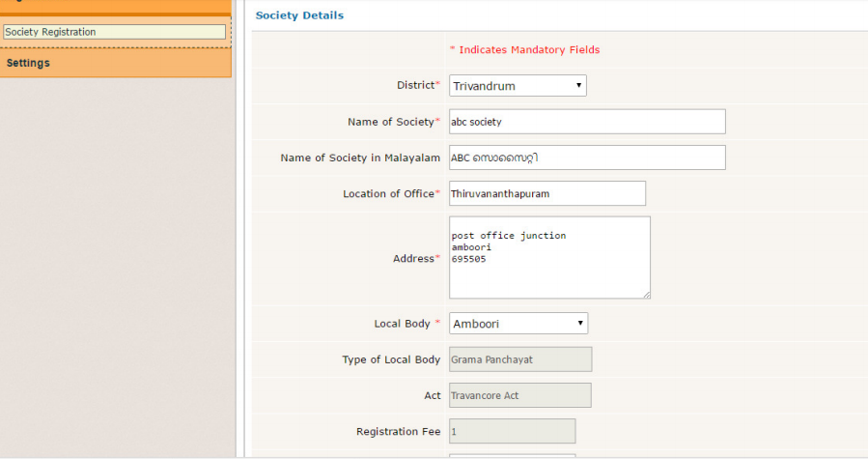Click the Location of Office label

click(388, 193)
